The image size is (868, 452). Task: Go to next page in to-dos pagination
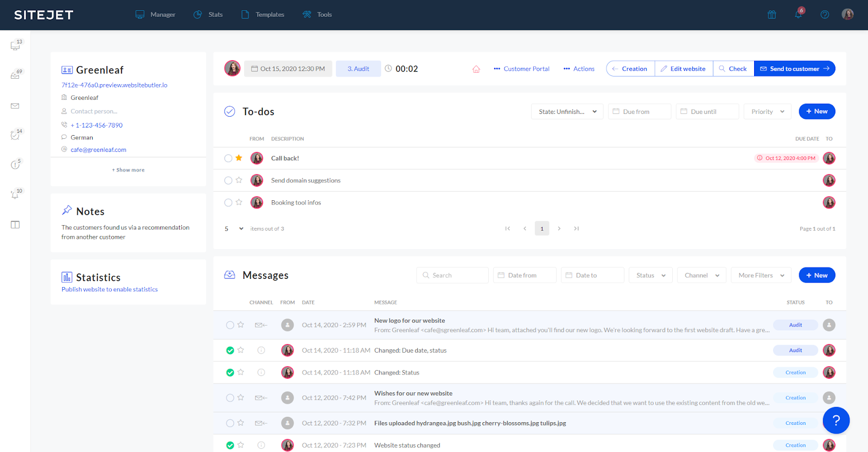click(559, 228)
